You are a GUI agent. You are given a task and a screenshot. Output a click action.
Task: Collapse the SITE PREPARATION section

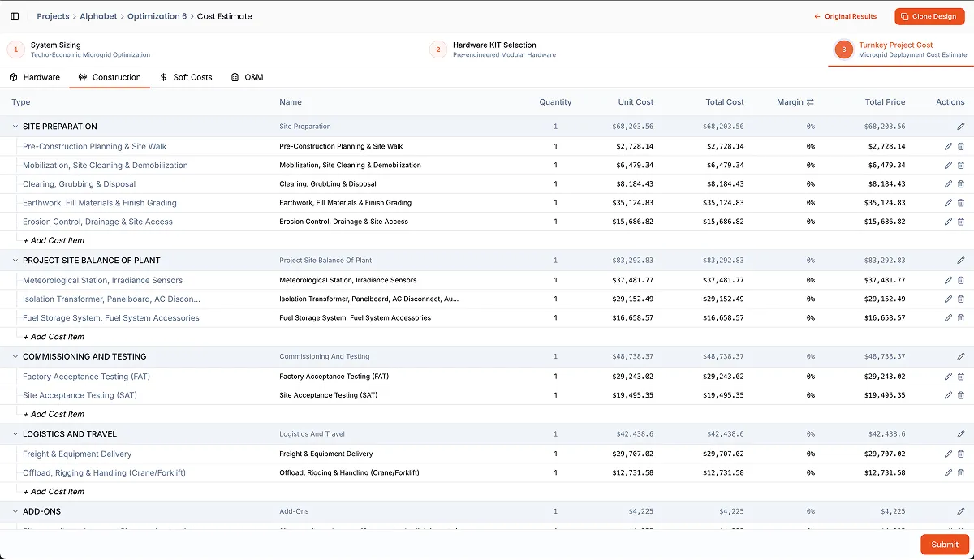click(x=15, y=127)
